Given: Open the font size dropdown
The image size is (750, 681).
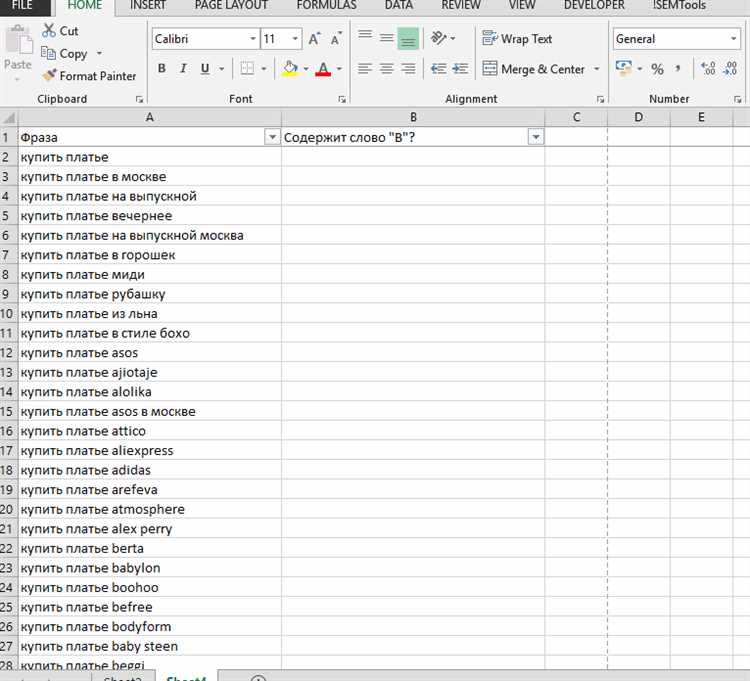Looking at the screenshot, I should pyautogui.click(x=295, y=39).
